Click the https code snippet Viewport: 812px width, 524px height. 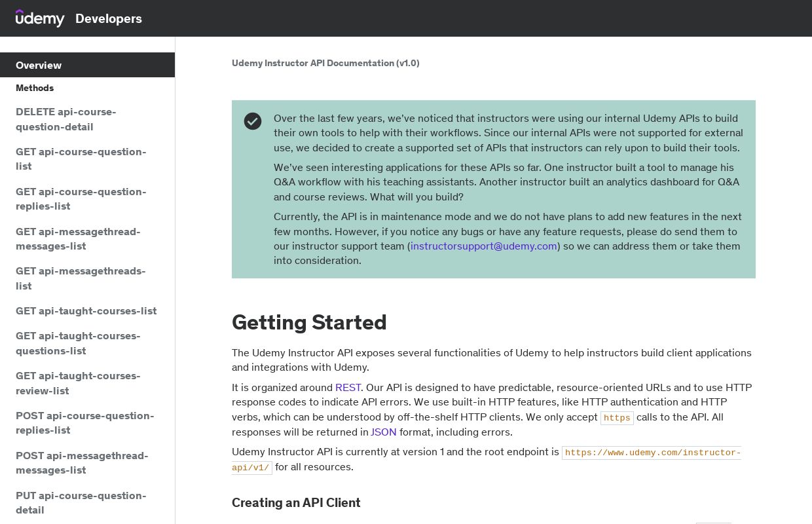point(617,418)
